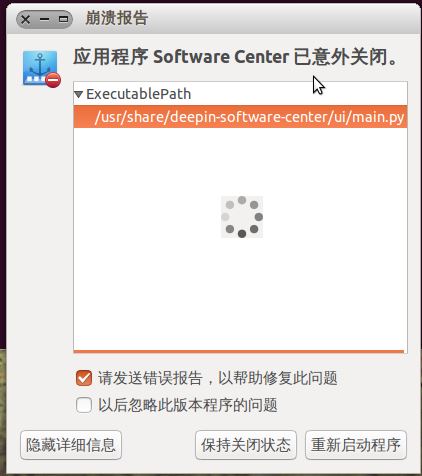Click the orange horizontal scrollbar under details
The height and width of the screenshot is (476, 422).
click(x=239, y=351)
